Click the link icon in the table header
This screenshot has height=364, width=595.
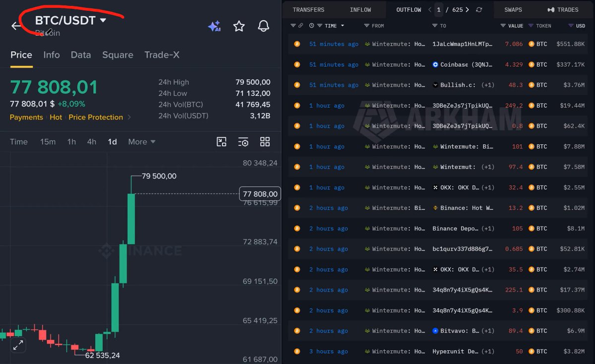(x=300, y=26)
